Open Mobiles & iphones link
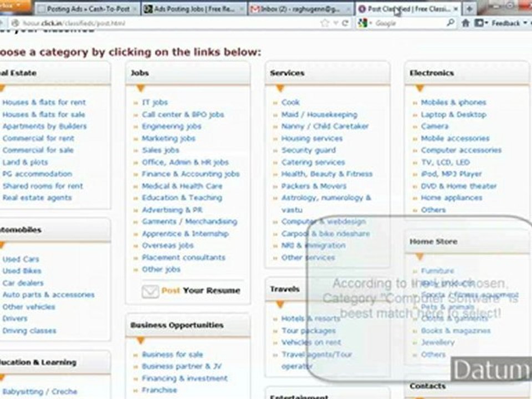 [454, 103]
